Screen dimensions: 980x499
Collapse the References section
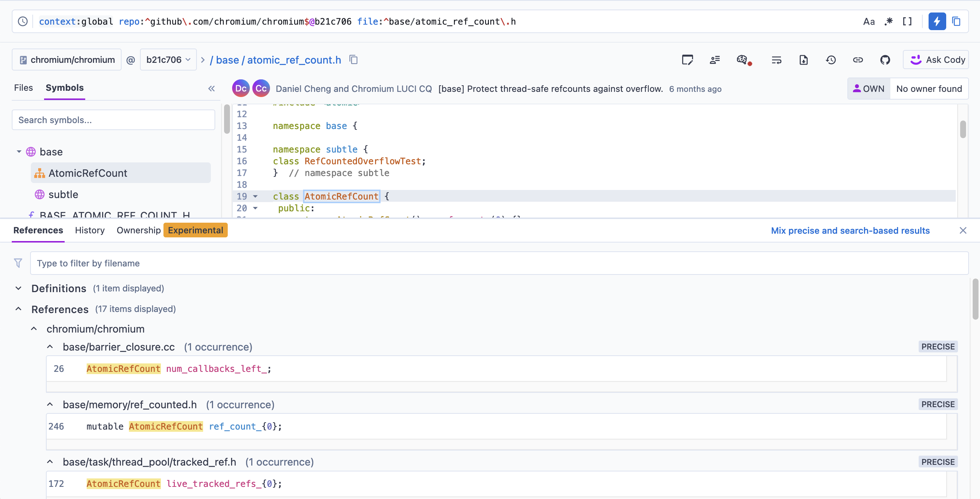tap(18, 309)
